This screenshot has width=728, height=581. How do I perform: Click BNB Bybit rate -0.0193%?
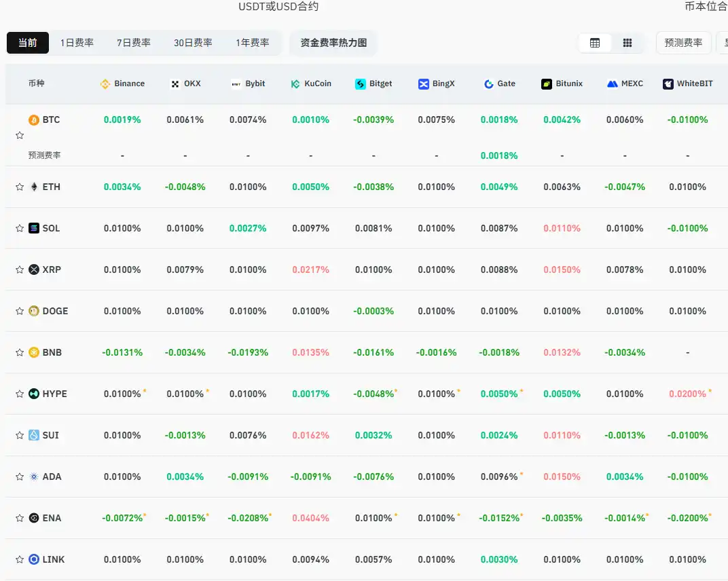pos(248,353)
